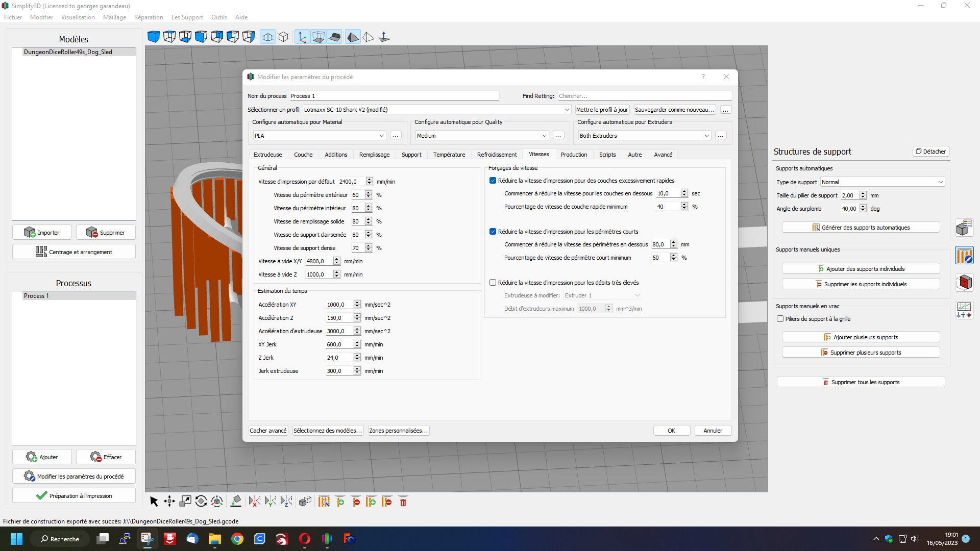Select the top view cube icon

169,37
